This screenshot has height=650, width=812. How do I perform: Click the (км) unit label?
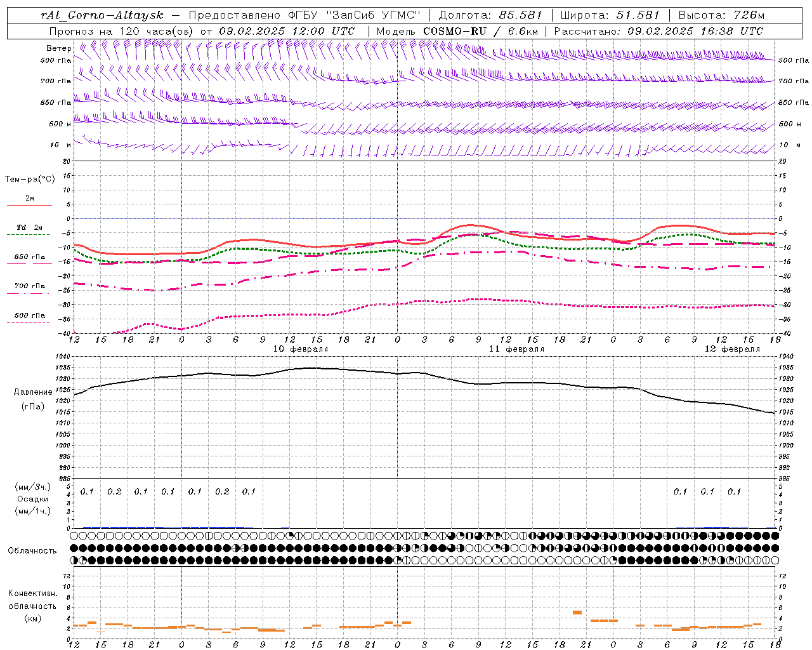33,618
